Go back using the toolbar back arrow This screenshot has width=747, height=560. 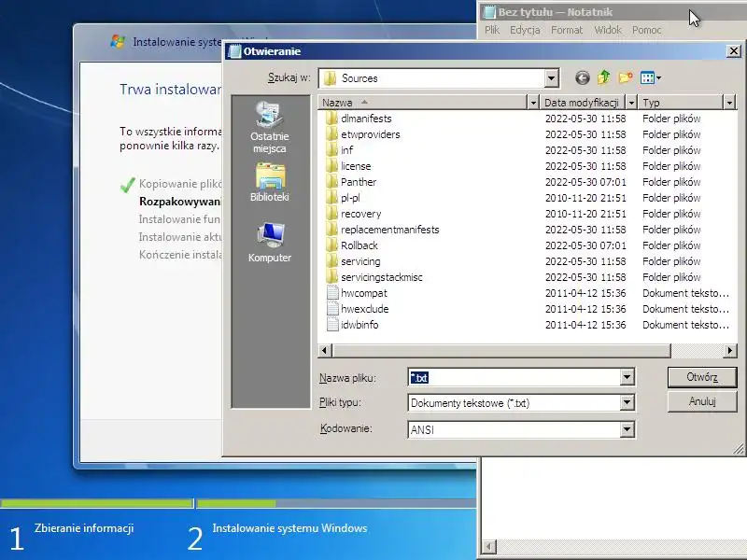point(582,77)
